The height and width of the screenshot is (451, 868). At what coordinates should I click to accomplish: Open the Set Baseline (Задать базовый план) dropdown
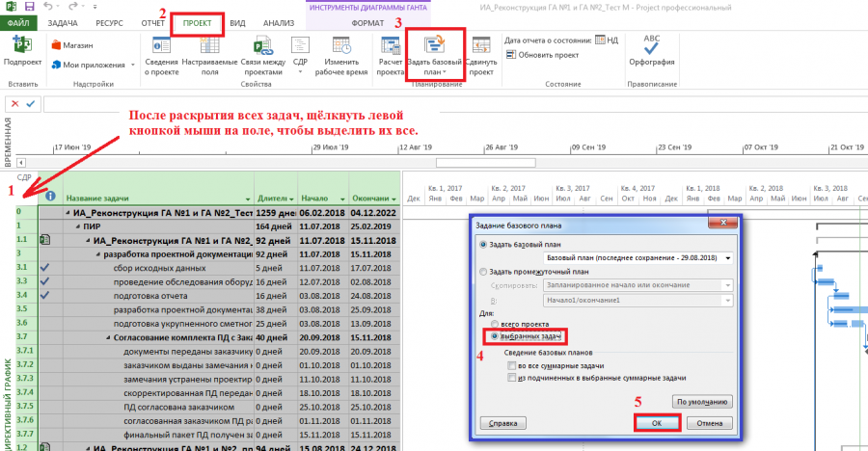click(435, 72)
